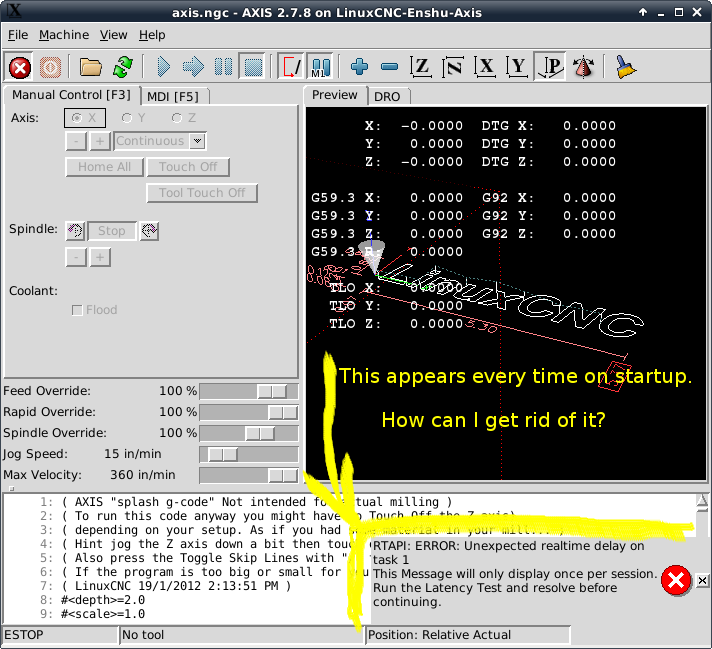Viewport: 712px width, 649px height.
Task: Open the Help menu
Action: 152,35
